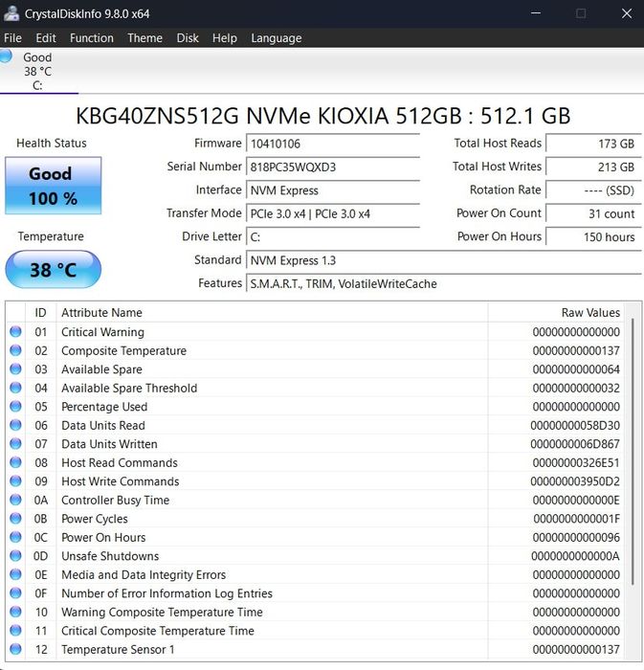The image size is (644, 670).
Task: Click raw value 0000000000096
Action: coord(576,538)
